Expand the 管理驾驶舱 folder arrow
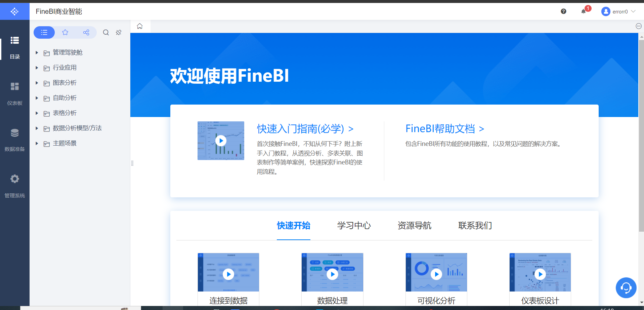This screenshot has width=644, height=310. coord(37,52)
